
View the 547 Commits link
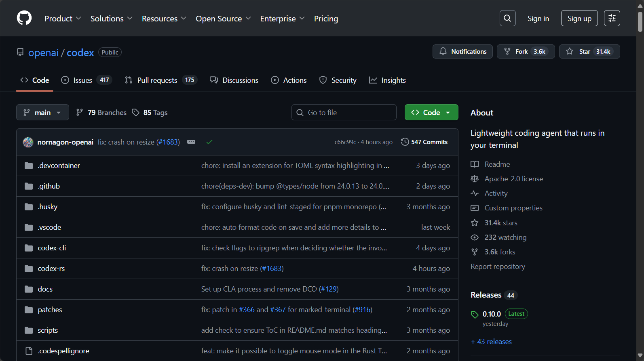point(424,142)
